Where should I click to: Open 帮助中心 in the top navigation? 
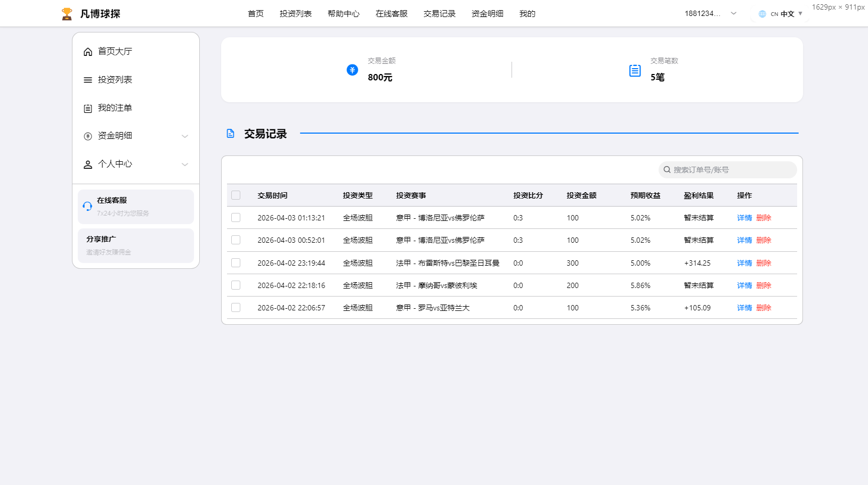(344, 14)
